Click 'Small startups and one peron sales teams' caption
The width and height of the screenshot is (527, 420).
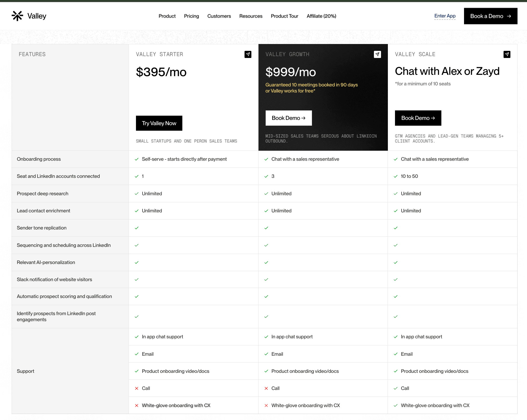pyautogui.click(x=187, y=141)
